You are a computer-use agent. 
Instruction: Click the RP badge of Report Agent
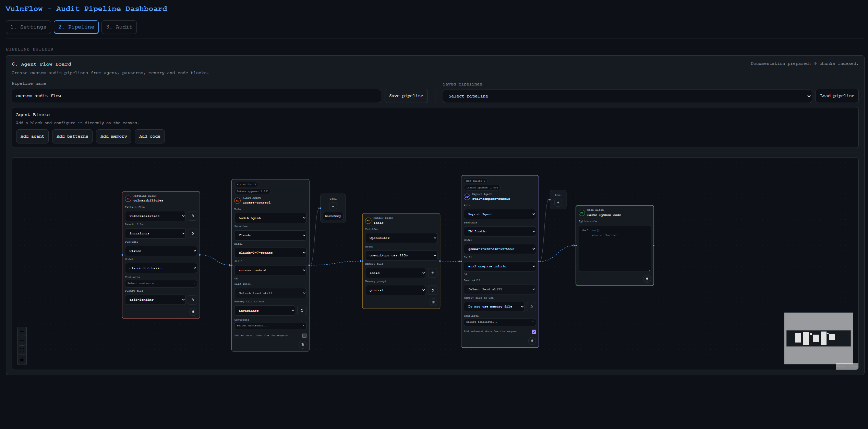467,197
